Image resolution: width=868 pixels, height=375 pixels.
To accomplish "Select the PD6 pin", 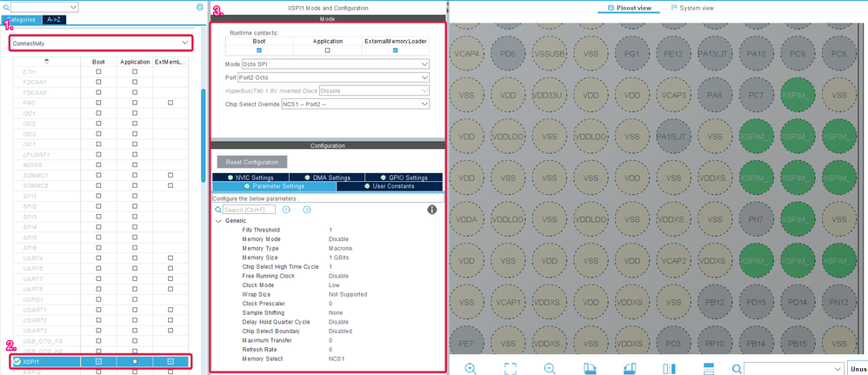I will tap(508, 54).
